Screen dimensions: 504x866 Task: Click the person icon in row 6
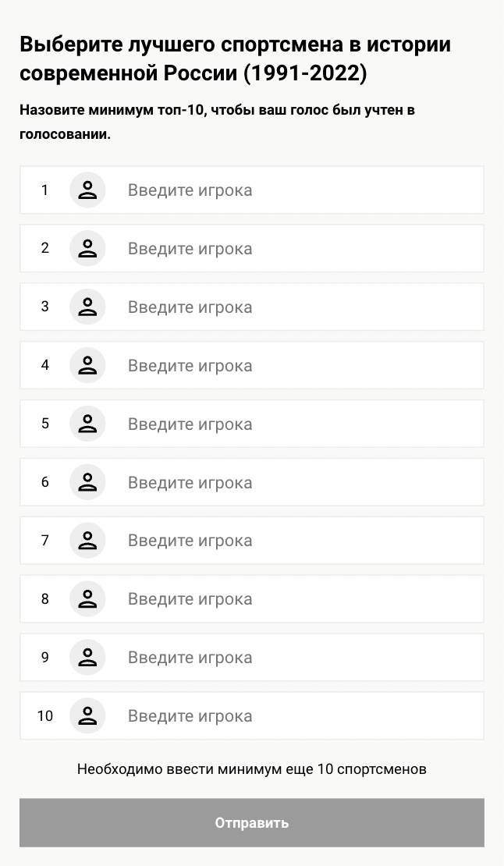pyautogui.click(x=87, y=482)
